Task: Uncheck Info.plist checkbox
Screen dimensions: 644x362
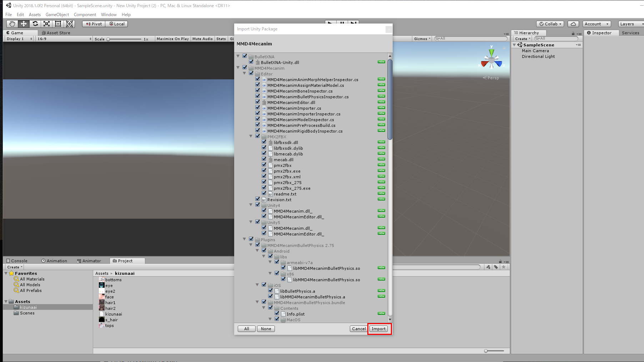Action: pos(277,313)
